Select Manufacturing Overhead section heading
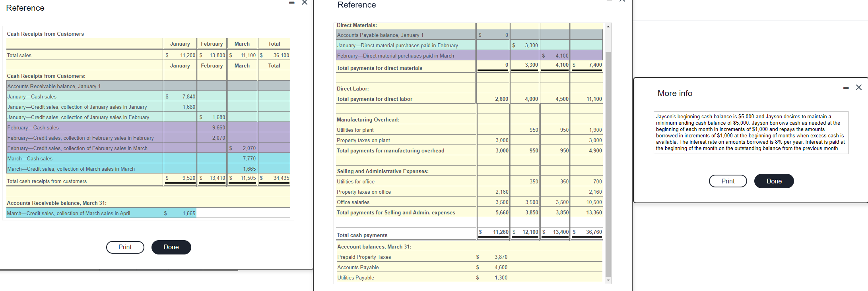 (x=368, y=119)
